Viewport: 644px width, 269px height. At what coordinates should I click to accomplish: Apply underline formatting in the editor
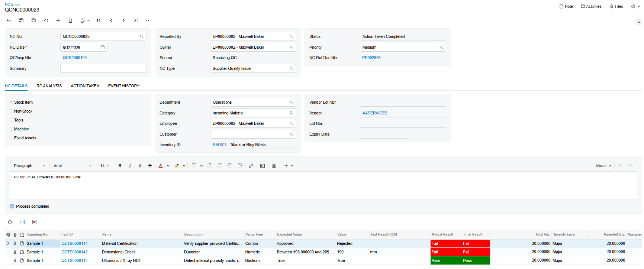(140, 166)
